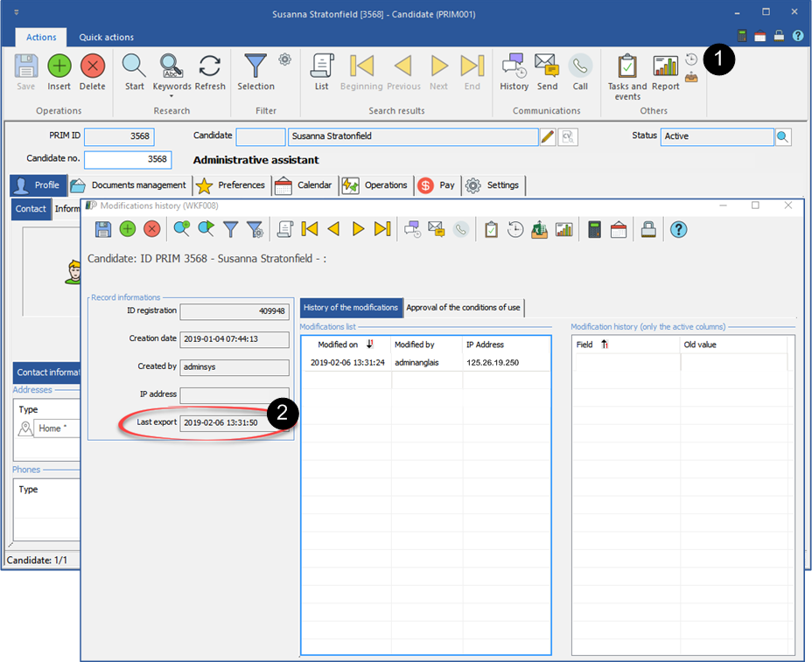Sort by the IP Address column header
Screen dimensions: 812x662
coord(507,345)
